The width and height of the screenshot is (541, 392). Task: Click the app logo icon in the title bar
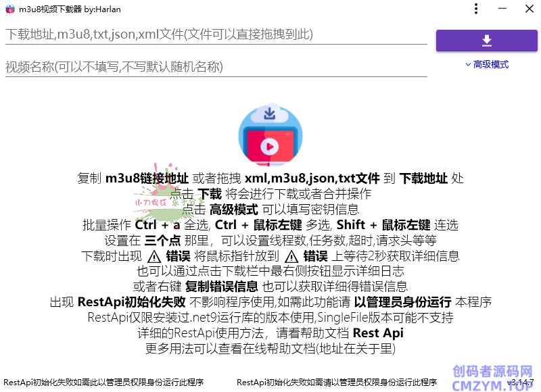8,9
